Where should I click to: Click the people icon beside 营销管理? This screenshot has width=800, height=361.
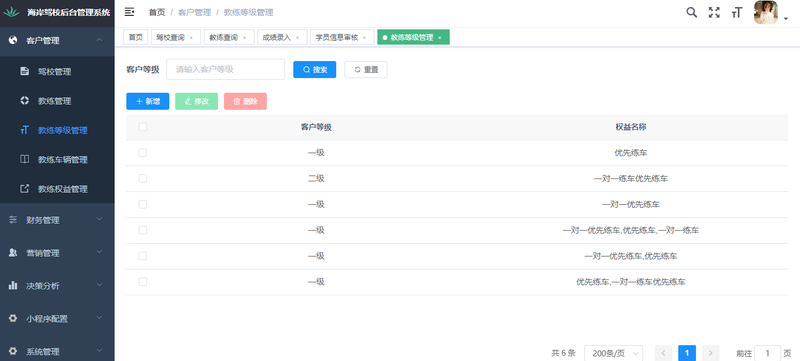(x=13, y=252)
